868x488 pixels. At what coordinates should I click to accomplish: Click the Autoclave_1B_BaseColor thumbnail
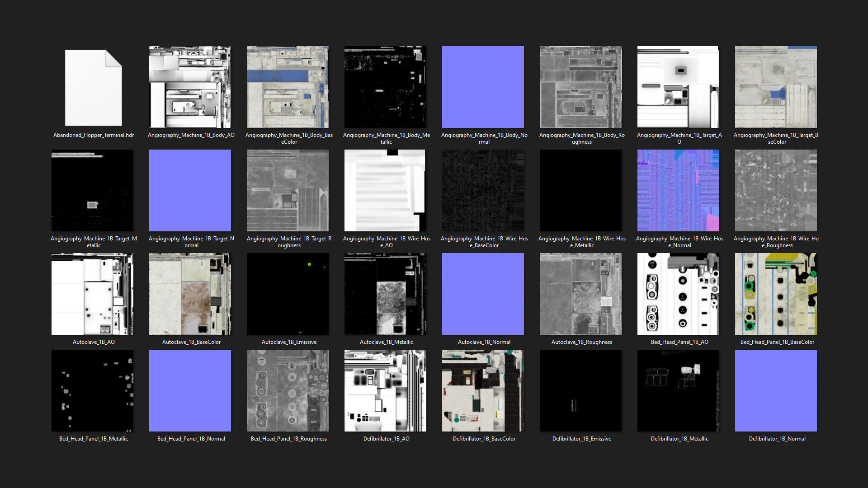[x=190, y=294]
